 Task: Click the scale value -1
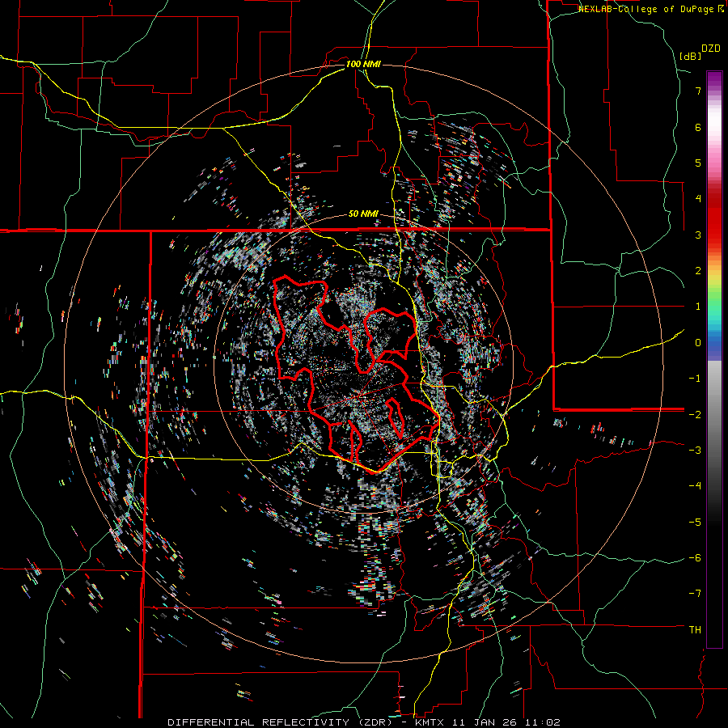pyautogui.click(x=695, y=379)
